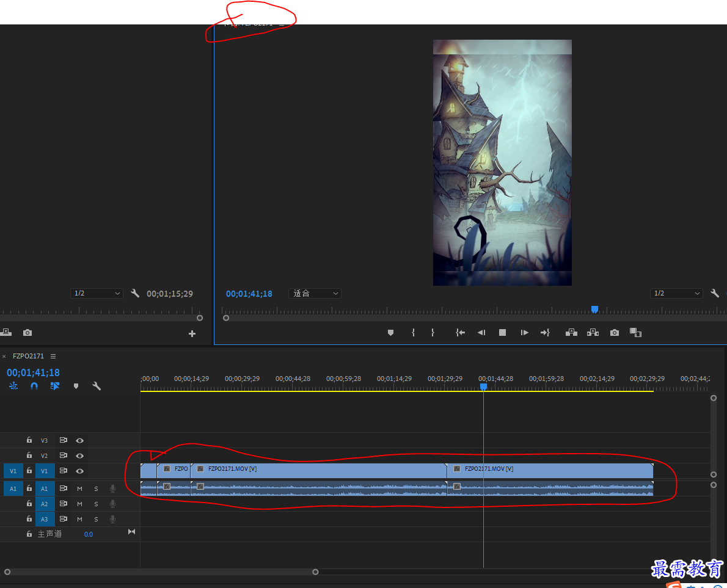Click the Mark In bracket button
727x588 pixels.
pos(413,333)
